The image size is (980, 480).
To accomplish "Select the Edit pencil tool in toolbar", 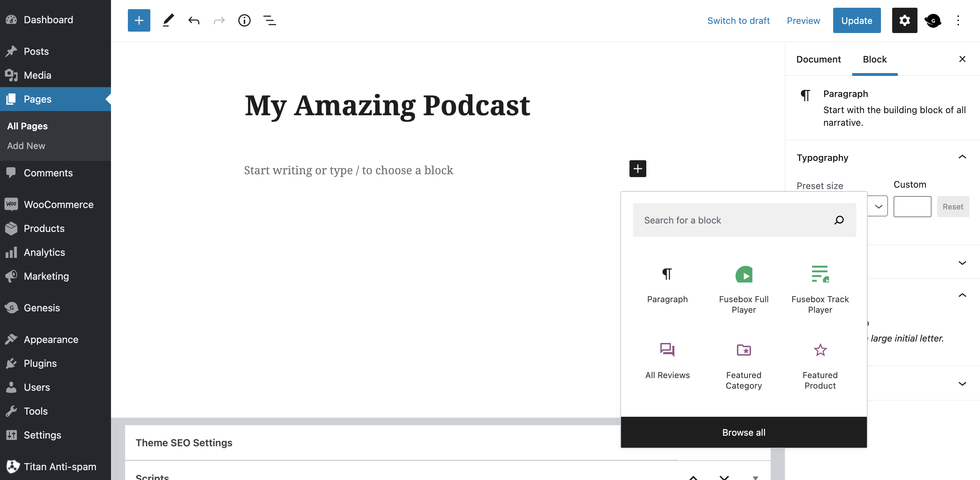I will (168, 20).
